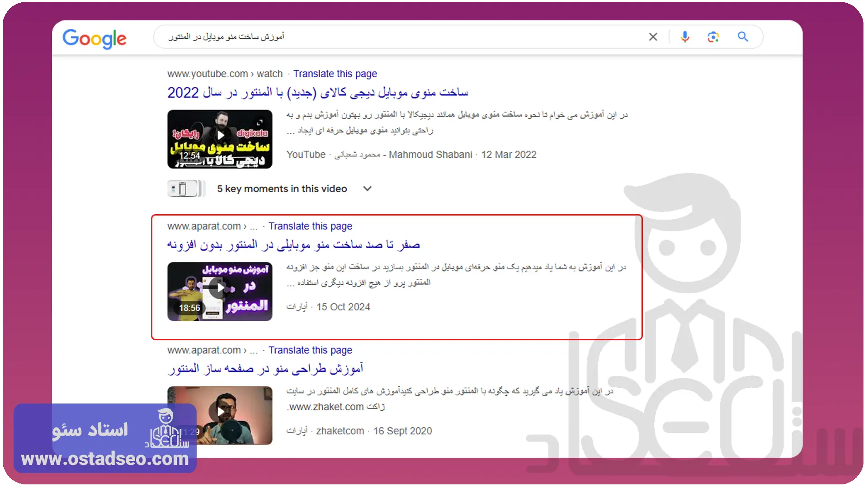Open the Aparat result title dated 16 Sept 2020
868x488 pixels.
(265, 369)
